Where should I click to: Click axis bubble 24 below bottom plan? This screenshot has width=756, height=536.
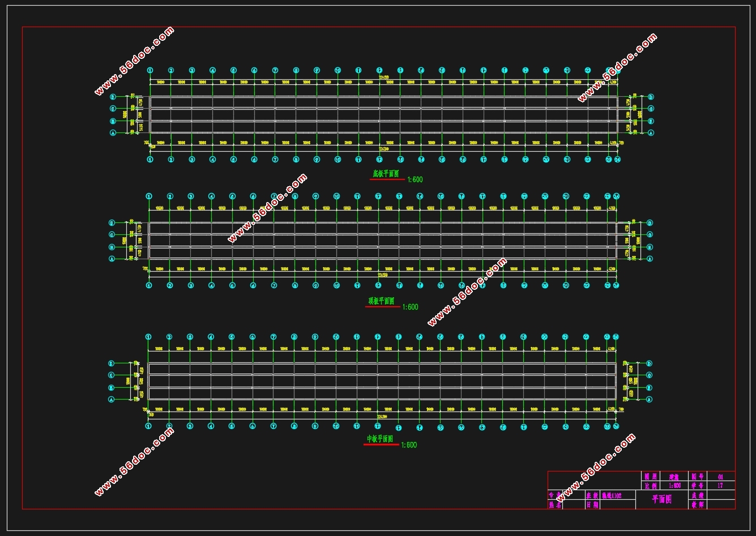616,426
